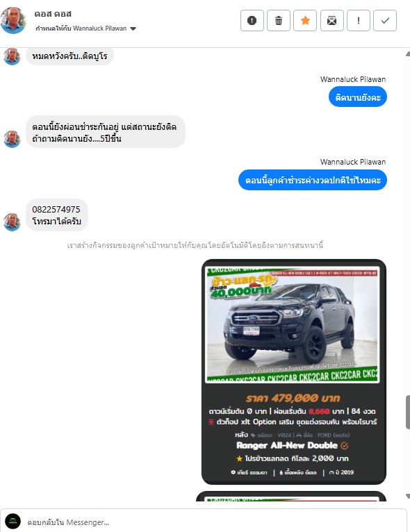Click the 479,000 baht price text

(293, 398)
